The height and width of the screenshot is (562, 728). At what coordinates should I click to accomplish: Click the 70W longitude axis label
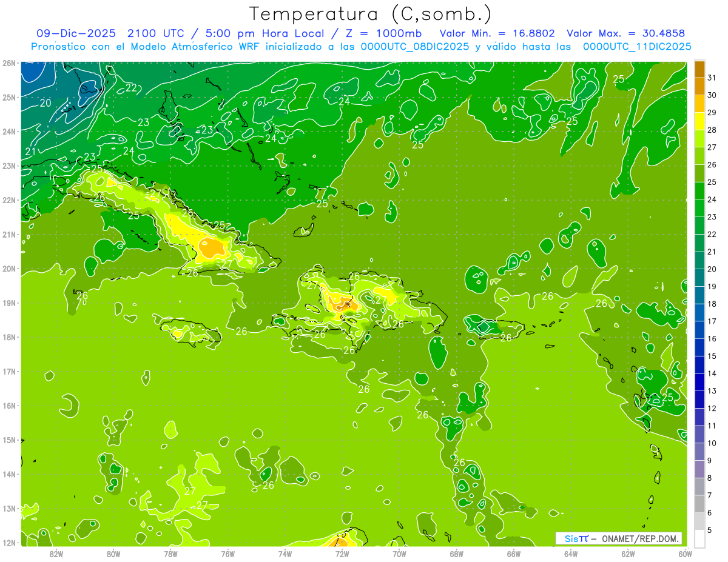[399, 554]
